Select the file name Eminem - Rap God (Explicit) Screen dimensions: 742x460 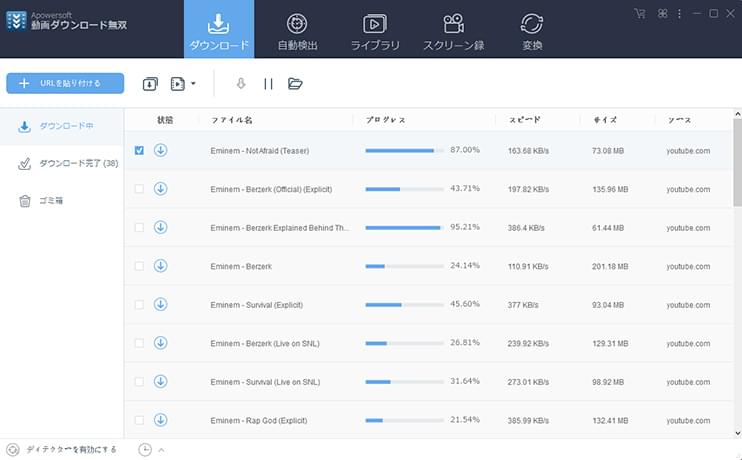coord(259,421)
